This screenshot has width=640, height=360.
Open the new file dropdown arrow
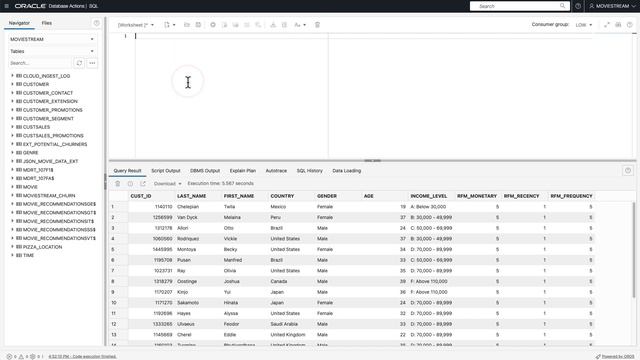(174, 25)
